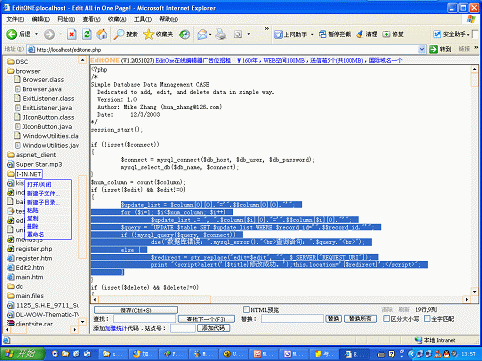Open the 收藏(A) menu
482x361 pixels.
(117, 19)
